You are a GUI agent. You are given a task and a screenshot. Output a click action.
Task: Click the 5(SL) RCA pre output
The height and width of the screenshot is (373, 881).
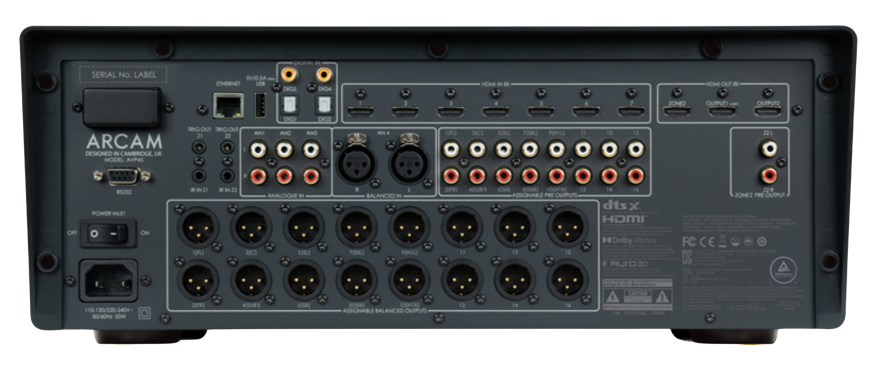click(503, 149)
